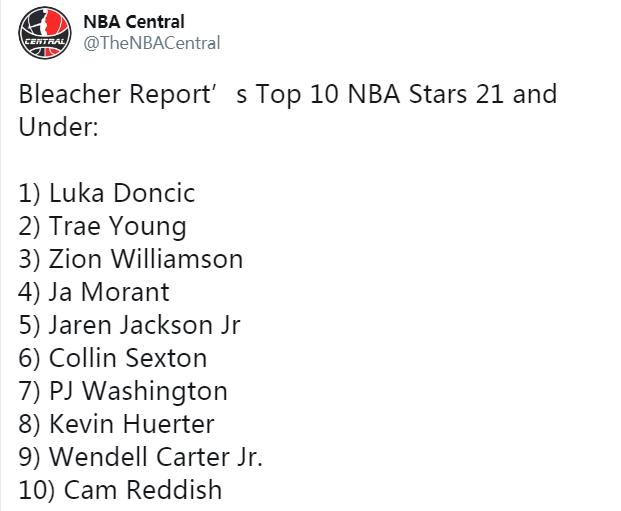
Task: Click the Wendell Carter Jr. list entry
Action: point(141,457)
